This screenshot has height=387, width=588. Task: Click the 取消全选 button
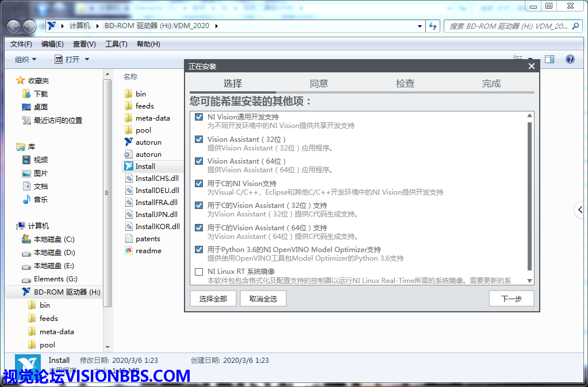263,299
